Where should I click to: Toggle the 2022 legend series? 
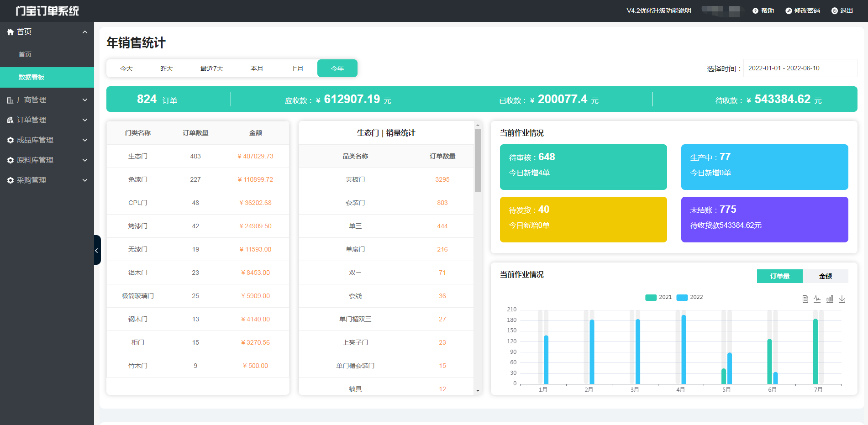click(689, 297)
